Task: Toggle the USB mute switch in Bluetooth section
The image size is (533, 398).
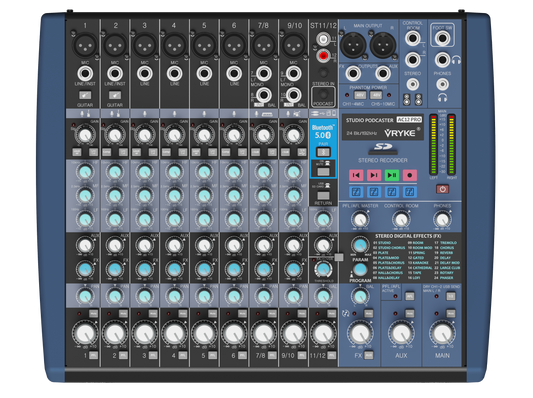Action: click(x=323, y=172)
